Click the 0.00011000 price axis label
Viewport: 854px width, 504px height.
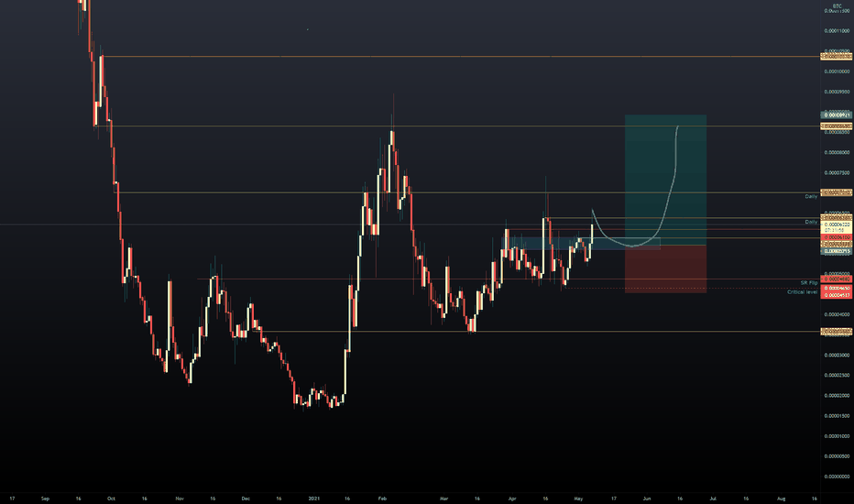[x=837, y=31]
